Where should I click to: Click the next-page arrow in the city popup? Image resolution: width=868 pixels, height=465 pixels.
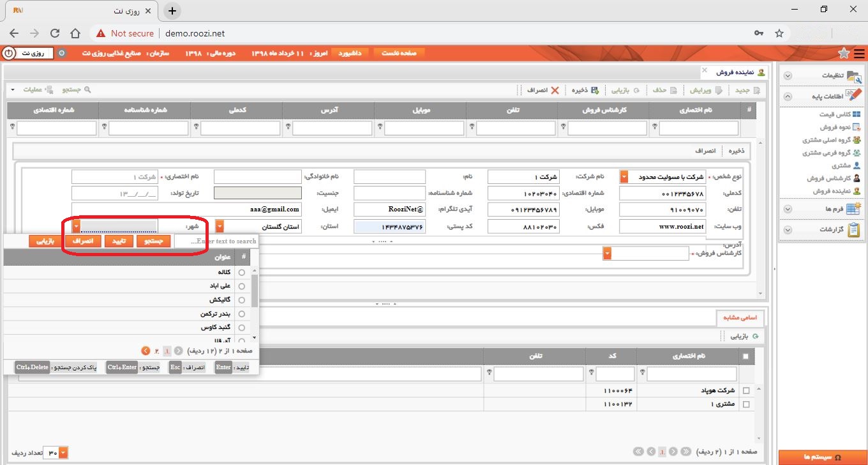[146, 351]
